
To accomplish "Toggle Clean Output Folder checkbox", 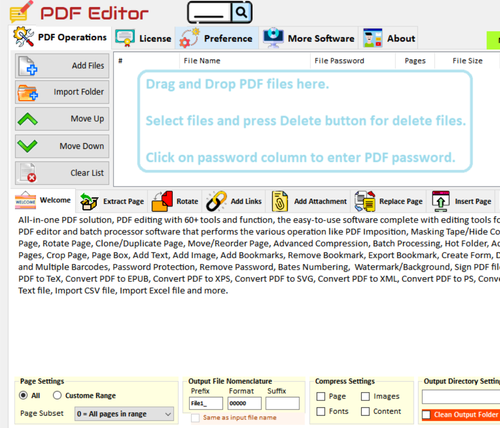I will [x=426, y=415].
